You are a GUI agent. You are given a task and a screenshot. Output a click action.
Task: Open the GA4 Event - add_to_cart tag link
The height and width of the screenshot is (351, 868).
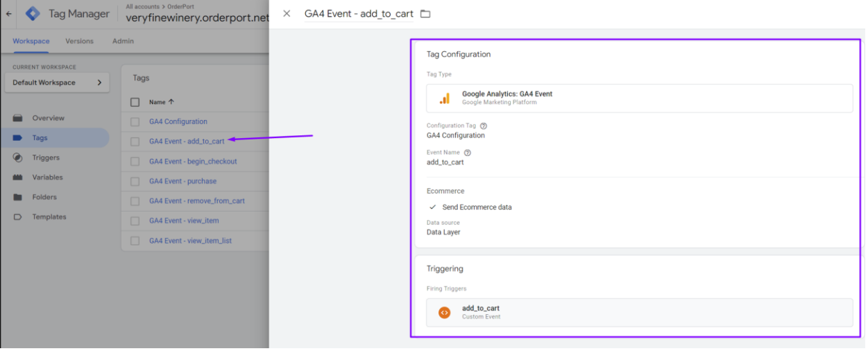pos(187,142)
